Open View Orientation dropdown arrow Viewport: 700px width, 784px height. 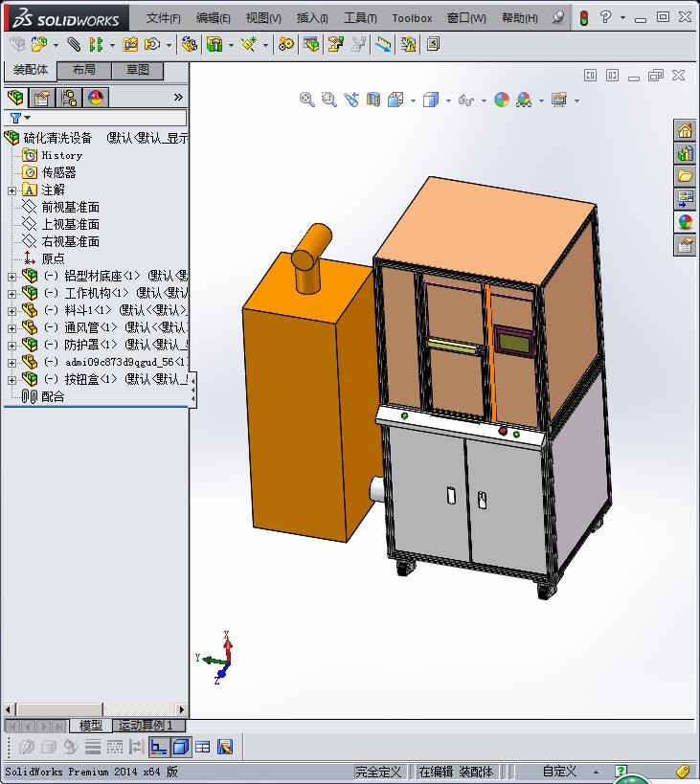(413, 101)
